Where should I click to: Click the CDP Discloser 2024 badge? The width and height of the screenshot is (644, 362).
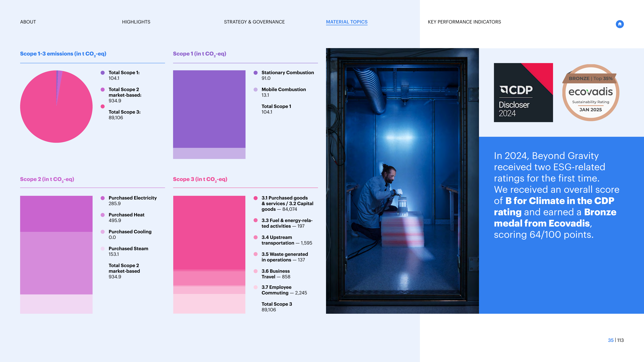tap(523, 93)
